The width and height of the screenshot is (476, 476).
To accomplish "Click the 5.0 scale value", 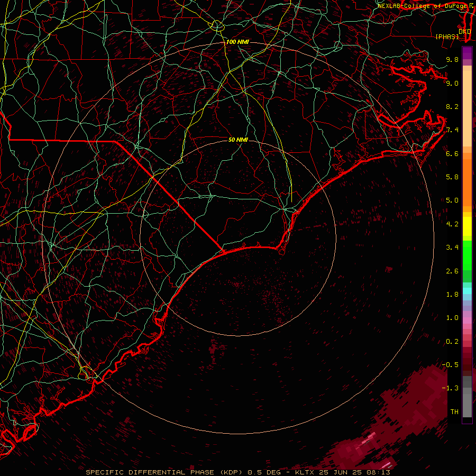I will 452,200.
